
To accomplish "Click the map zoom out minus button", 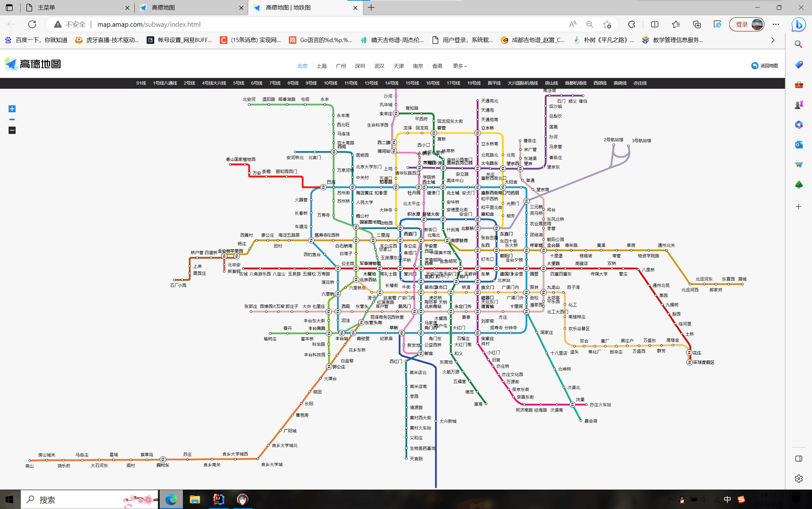I will pos(12,130).
